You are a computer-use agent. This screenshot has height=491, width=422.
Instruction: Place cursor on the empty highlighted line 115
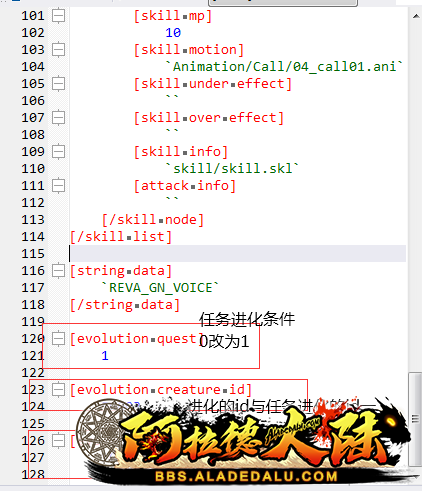237,254
